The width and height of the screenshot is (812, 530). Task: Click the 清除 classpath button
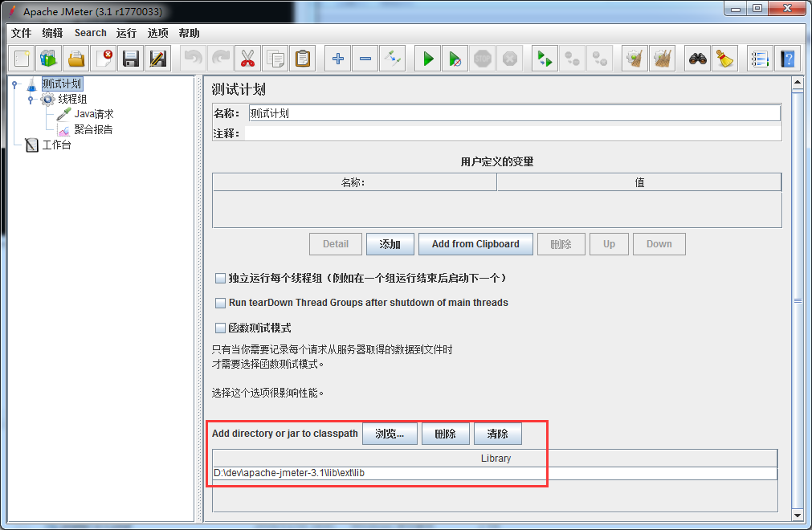click(x=498, y=434)
